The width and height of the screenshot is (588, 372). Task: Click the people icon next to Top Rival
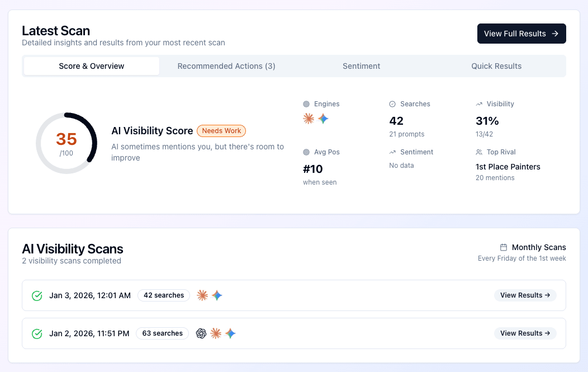[478, 152]
